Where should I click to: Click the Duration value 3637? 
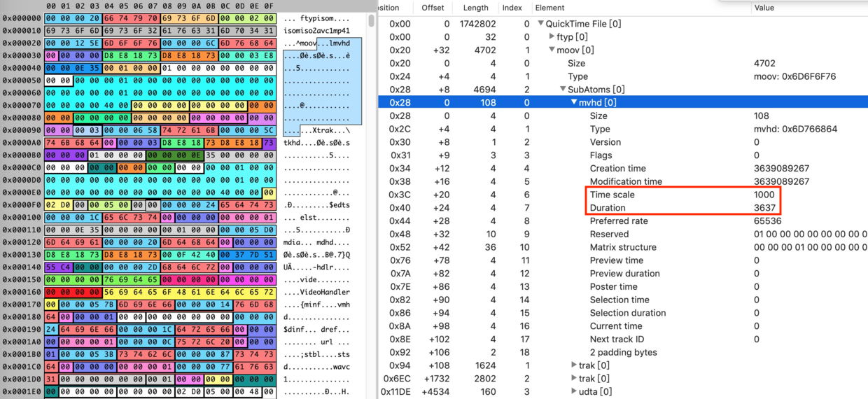pos(764,208)
